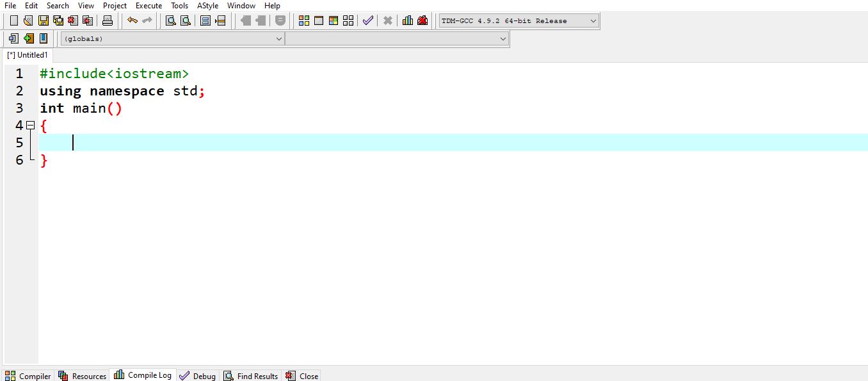Place the cursor in highlighted line 5
Screen dimensions: 868x381
[x=453, y=142]
